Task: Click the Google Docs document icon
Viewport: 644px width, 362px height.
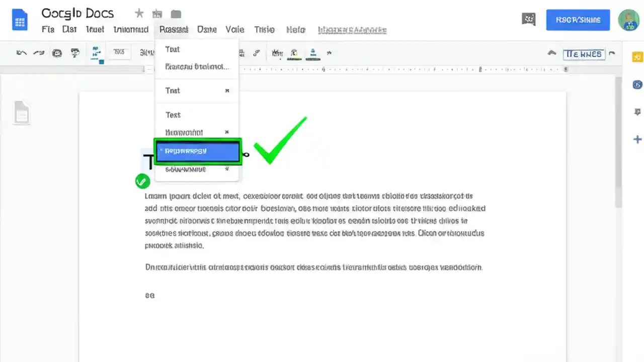Action: point(20,20)
